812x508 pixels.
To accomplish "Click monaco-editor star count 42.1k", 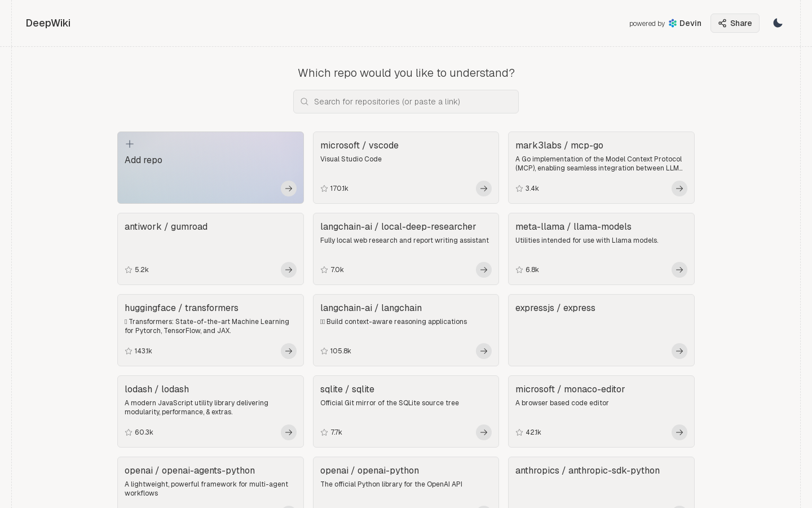I will (x=533, y=432).
